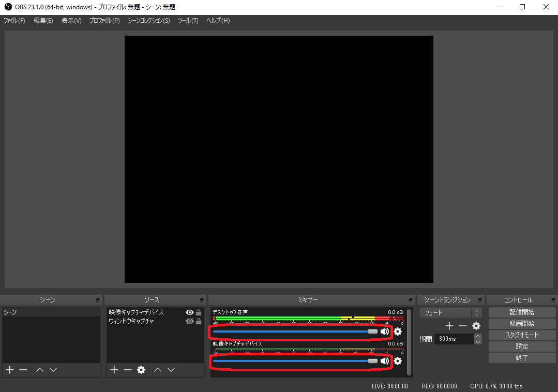The height and width of the screenshot is (392, 558).
Task: Add a new source with plus icon
Action: 114,370
